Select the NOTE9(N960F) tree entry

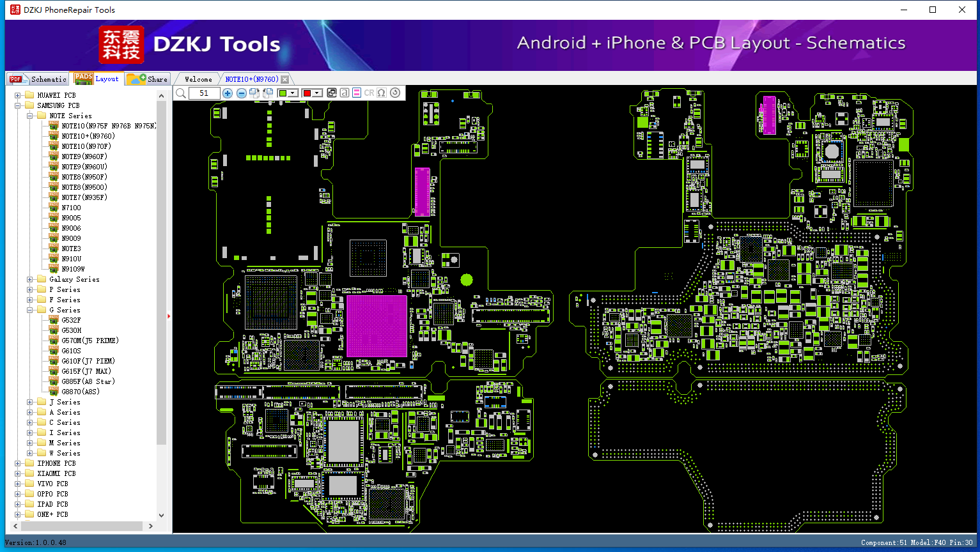(84, 157)
